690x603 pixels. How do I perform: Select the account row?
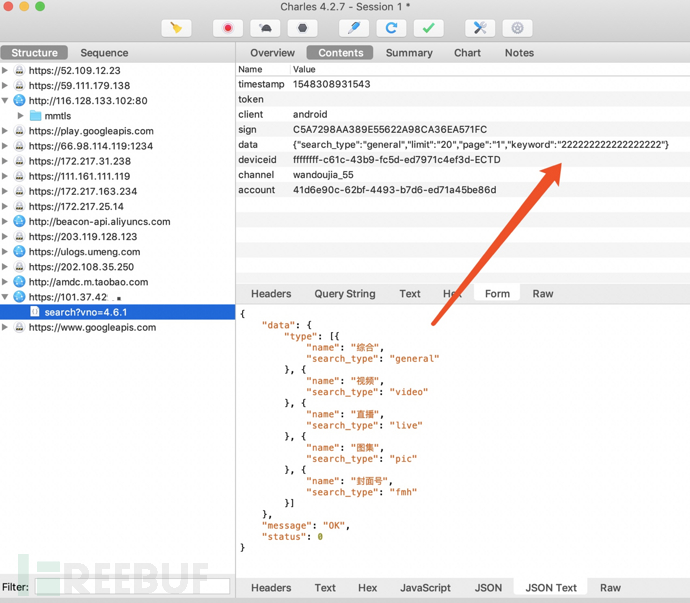463,190
